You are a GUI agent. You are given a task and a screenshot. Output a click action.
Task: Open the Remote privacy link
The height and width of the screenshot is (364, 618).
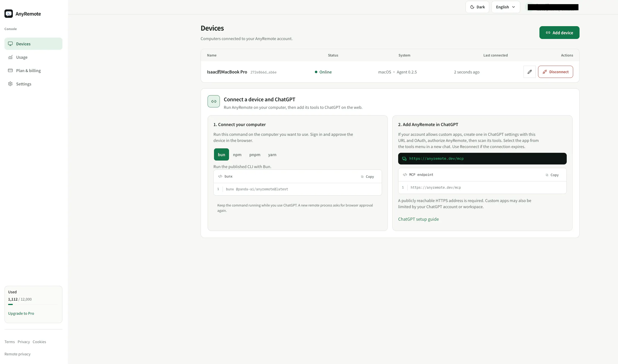pos(18,354)
